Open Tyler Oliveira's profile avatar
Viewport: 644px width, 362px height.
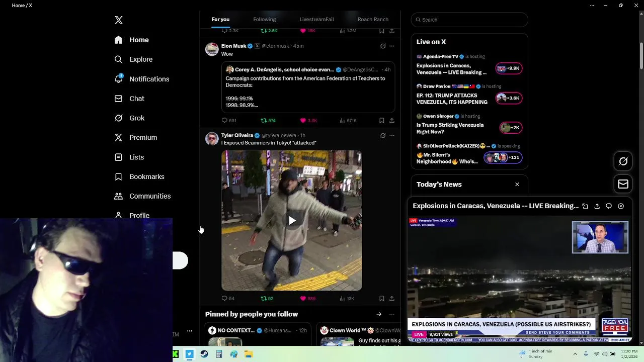pos(212,138)
